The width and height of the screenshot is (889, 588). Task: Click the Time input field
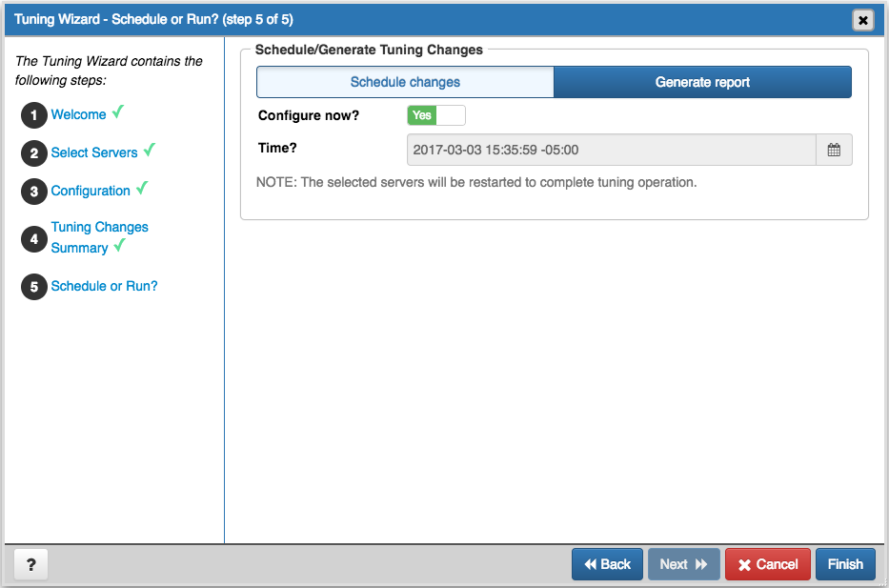pos(612,150)
